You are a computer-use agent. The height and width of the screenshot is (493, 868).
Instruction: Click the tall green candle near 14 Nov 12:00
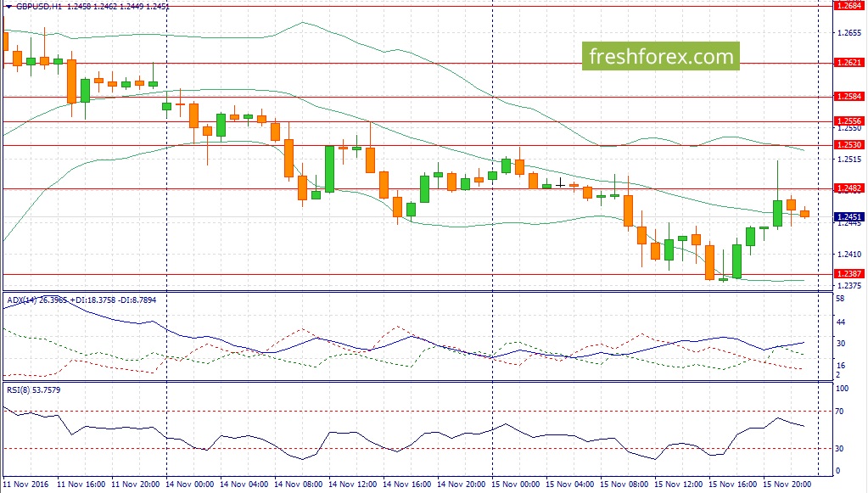pyautogui.click(x=329, y=169)
